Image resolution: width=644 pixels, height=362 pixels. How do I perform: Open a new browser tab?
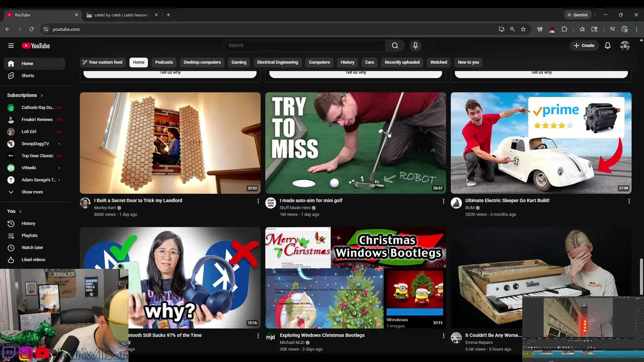(x=168, y=15)
